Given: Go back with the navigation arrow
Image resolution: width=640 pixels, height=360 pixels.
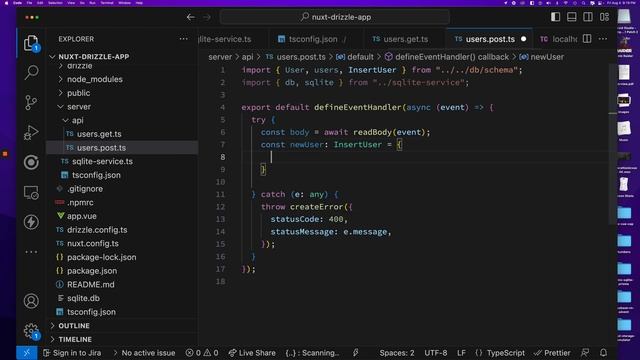Looking at the screenshot, I should (x=191, y=17).
